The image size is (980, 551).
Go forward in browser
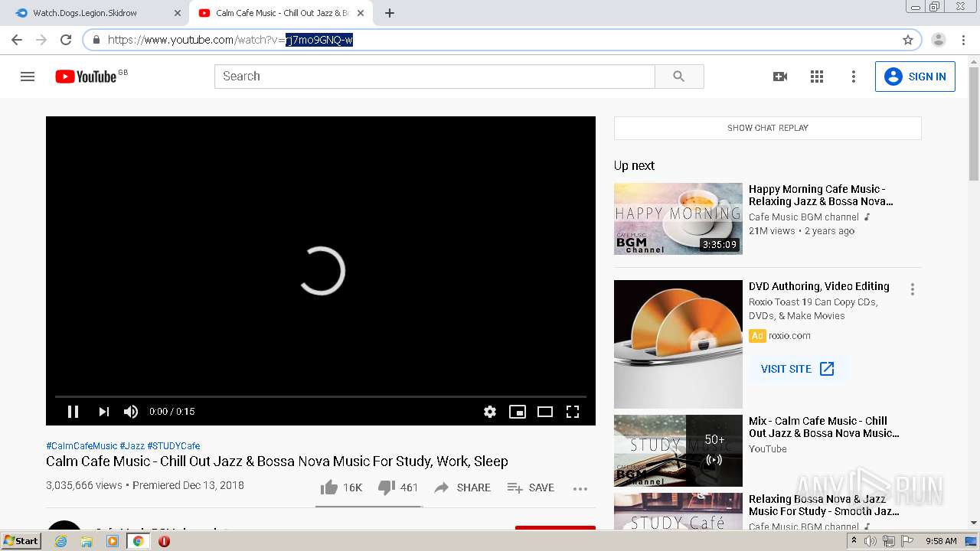(41, 40)
